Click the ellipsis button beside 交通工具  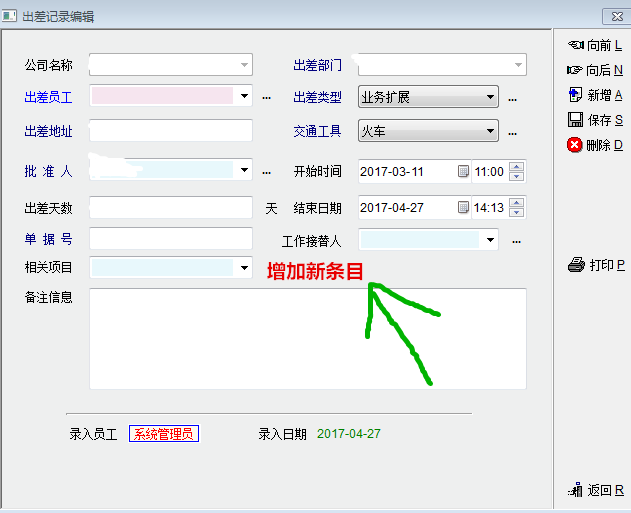pos(513,132)
